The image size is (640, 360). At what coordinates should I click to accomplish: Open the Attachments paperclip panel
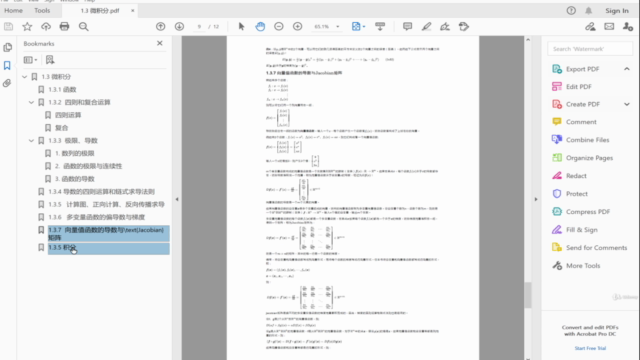pos(7,83)
